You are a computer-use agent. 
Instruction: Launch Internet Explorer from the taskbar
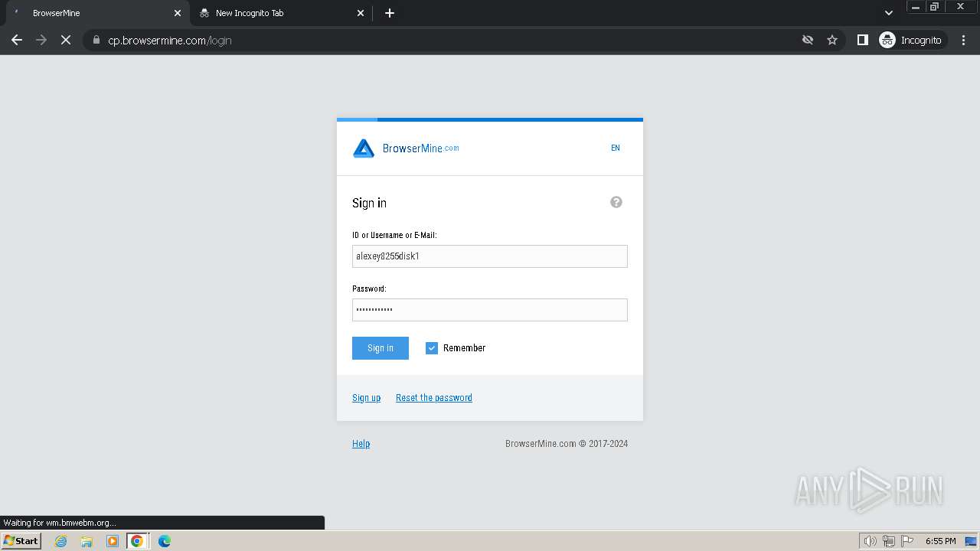60,541
